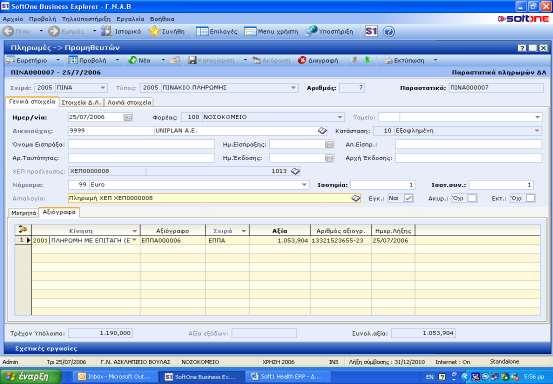Open the Φορέας ΝΟΣΟΚΟΜΕΙΟ dropdown

point(340,117)
